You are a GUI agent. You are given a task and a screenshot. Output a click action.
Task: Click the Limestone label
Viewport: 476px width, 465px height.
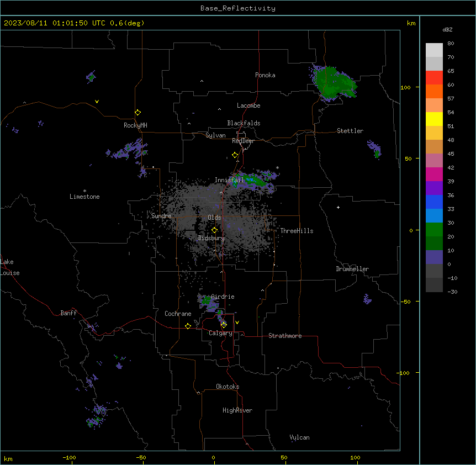84,197
